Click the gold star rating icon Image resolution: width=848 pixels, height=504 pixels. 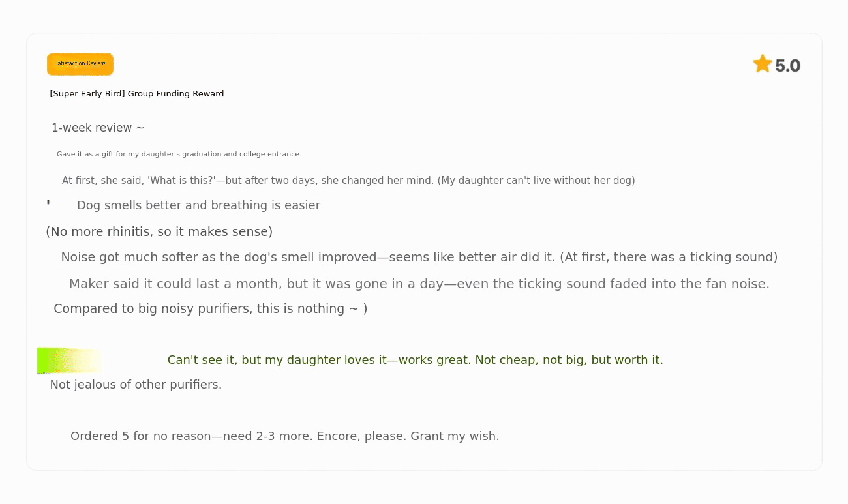pos(762,64)
